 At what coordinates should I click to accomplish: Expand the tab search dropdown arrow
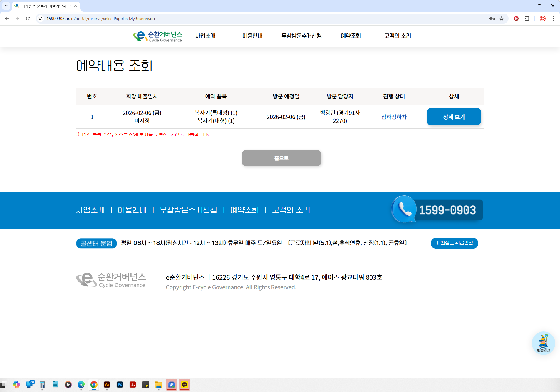pyautogui.click(x=6, y=6)
